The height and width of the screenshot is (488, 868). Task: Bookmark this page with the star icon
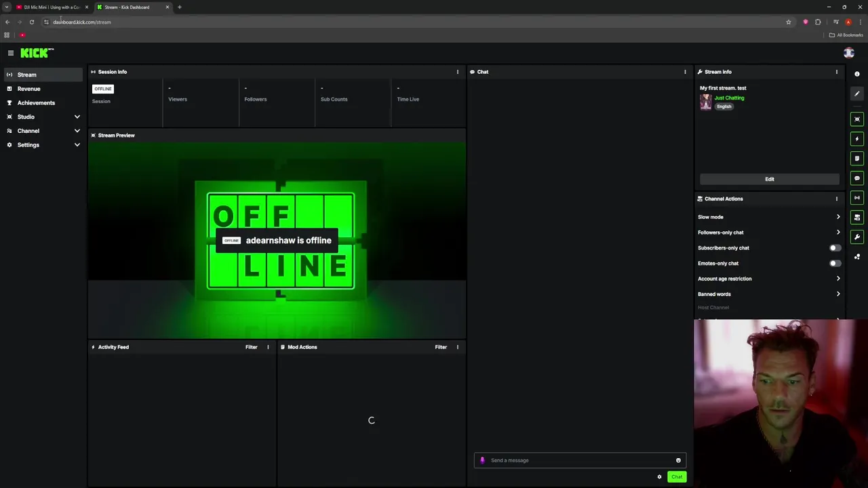point(789,22)
